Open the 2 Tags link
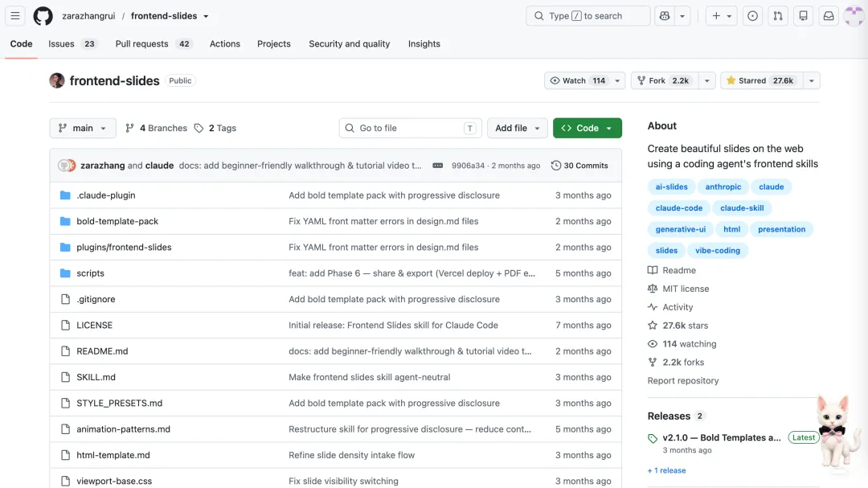Viewport: 868px width, 488px height. [x=215, y=128]
